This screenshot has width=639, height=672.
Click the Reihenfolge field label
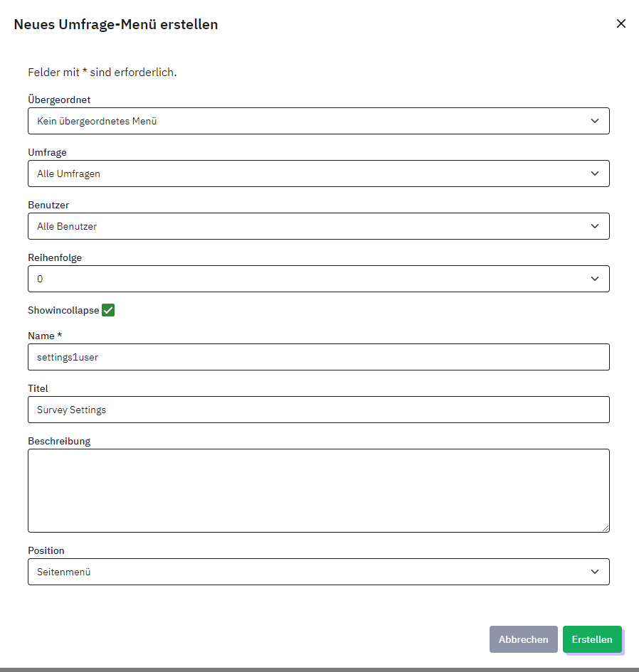tap(55, 257)
